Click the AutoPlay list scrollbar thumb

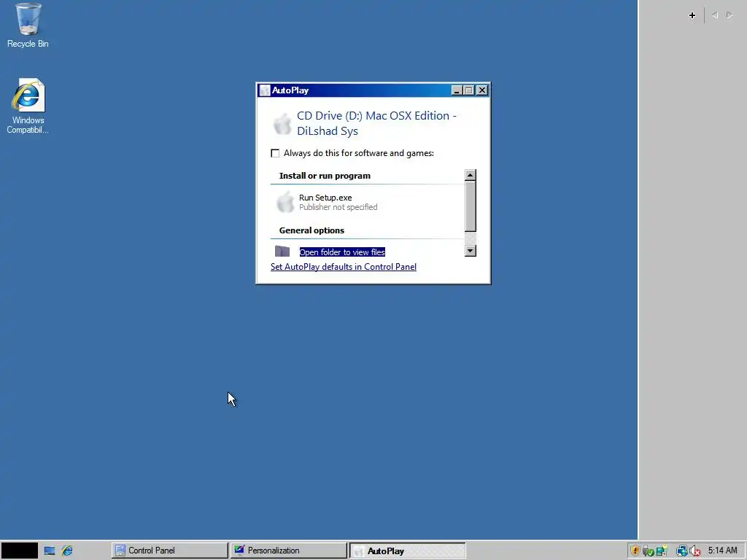pyautogui.click(x=471, y=206)
